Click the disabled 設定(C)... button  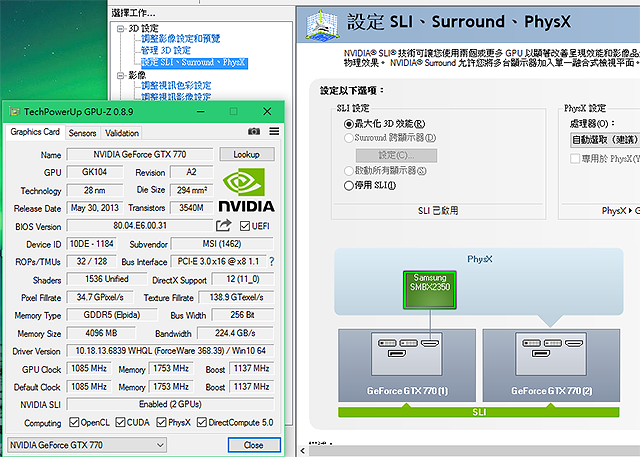(x=396, y=155)
